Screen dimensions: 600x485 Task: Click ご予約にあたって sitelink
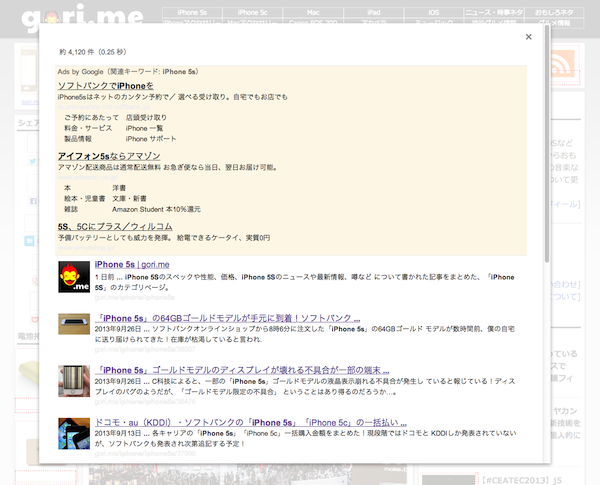click(x=91, y=118)
